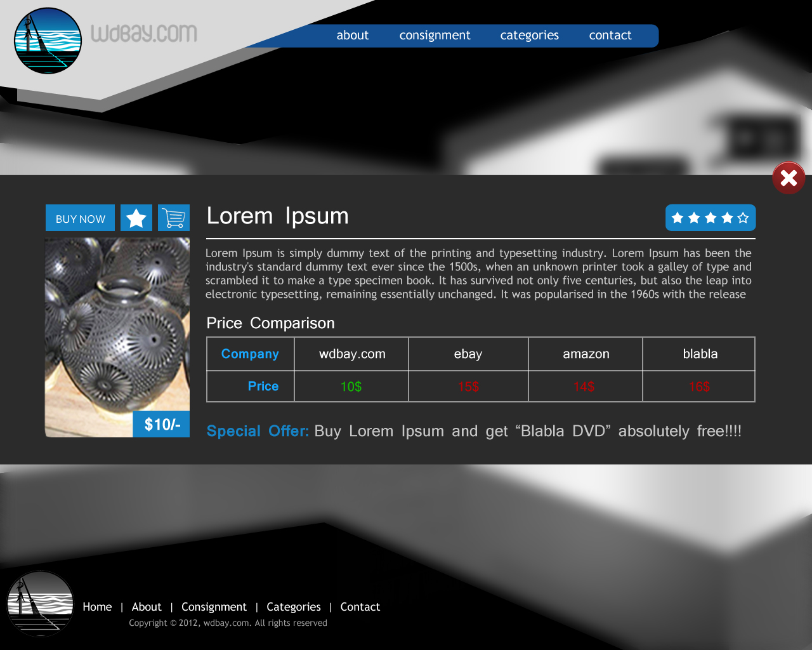Click the first star in rating
Image resolution: width=812 pixels, height=650 pixels.
pyautogui.click(x=678, y=218)
